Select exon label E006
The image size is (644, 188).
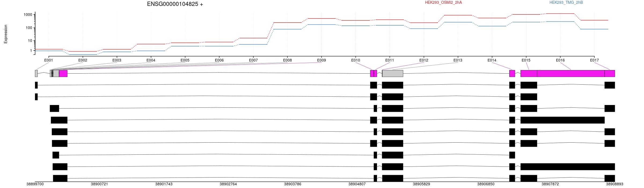(219, 60)
